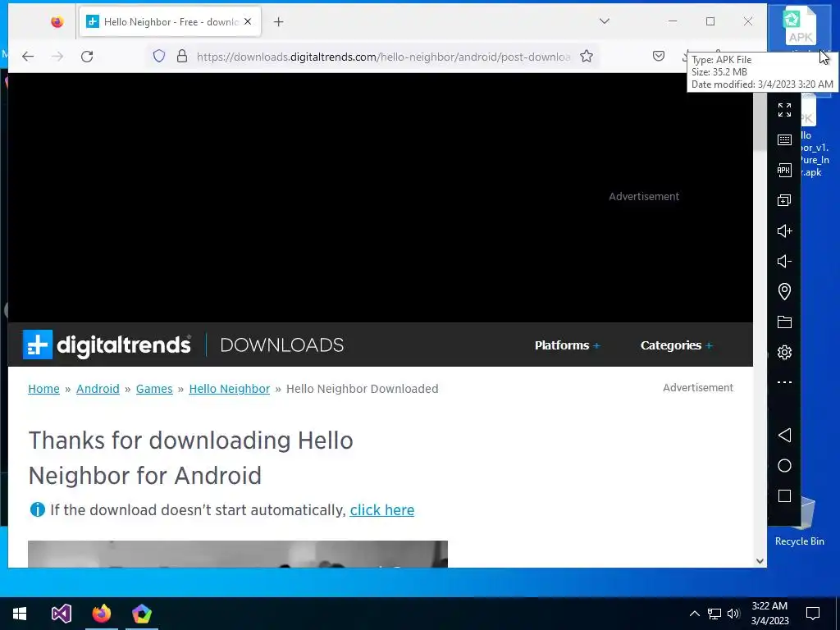Viewport: 840px width, 630px height.
Task: Click the emulator Install APK icon
Action: click(x=784, y=171)
